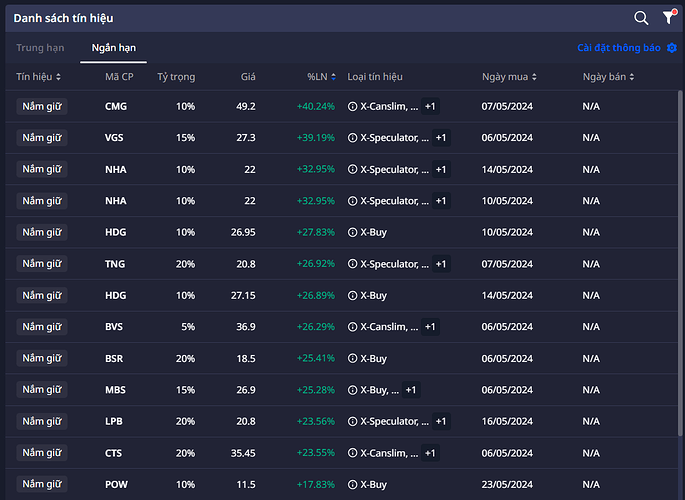Click info icon in BSR X-Buy row

[x=352, y=358]
